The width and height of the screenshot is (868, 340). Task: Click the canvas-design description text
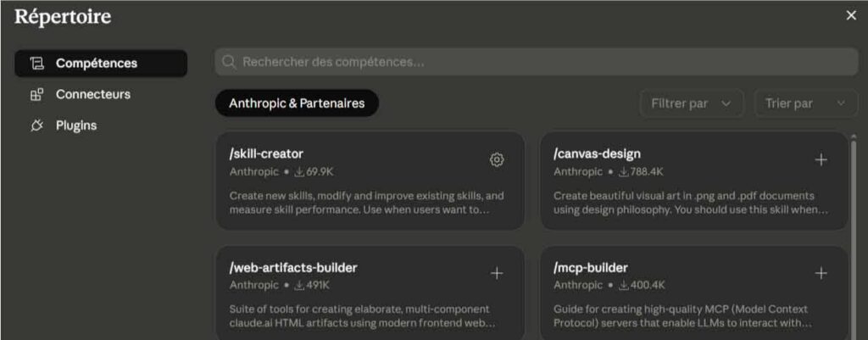[x=691, y=203]
